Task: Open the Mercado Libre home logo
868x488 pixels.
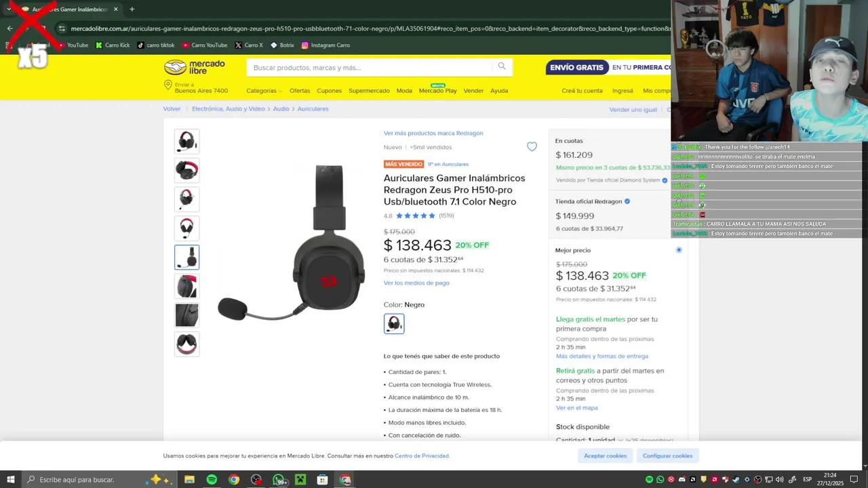Action: [194, 67]
